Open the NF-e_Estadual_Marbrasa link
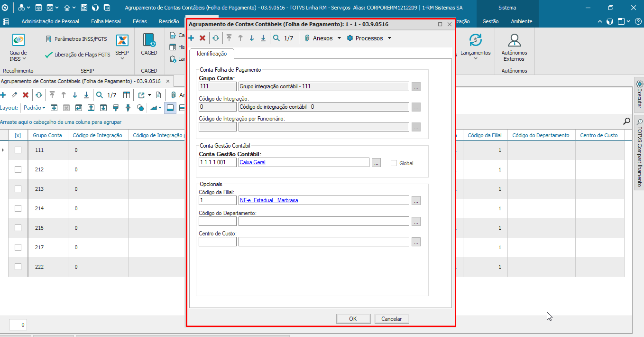This screenshot has height=337, width=644. [269, 200]
